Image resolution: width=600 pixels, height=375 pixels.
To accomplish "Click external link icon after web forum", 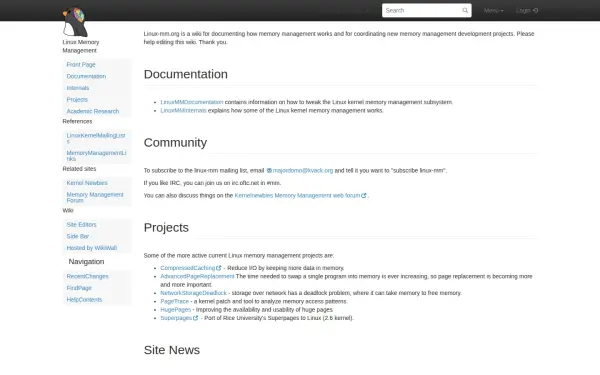I will (364, 196).
